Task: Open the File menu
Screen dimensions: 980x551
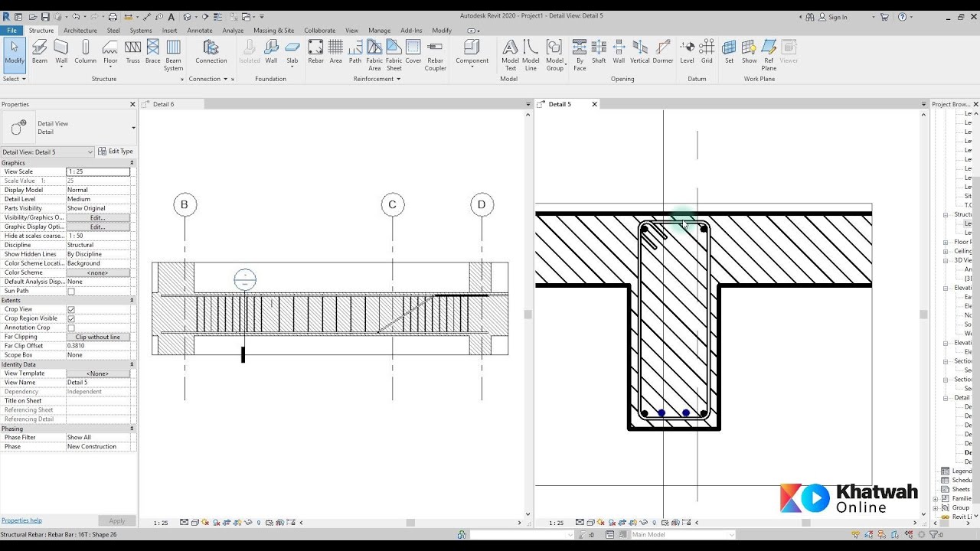Action: tap(12, 31)
